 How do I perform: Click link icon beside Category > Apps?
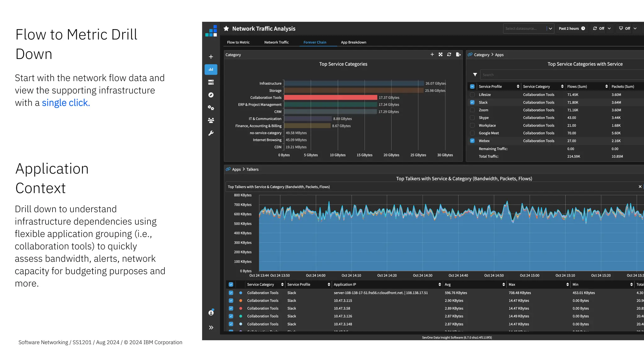pyautogui.click(x=470, y=55)
